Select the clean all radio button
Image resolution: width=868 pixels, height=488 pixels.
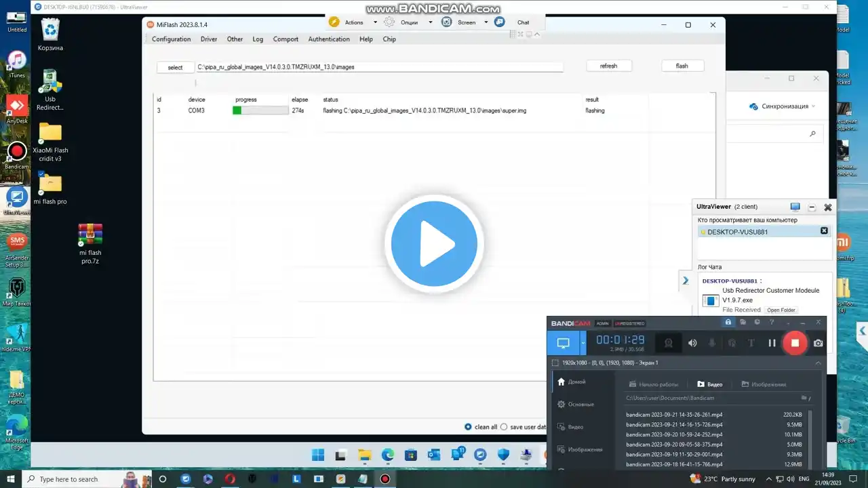pyautogui.click(x=468, y=427)
